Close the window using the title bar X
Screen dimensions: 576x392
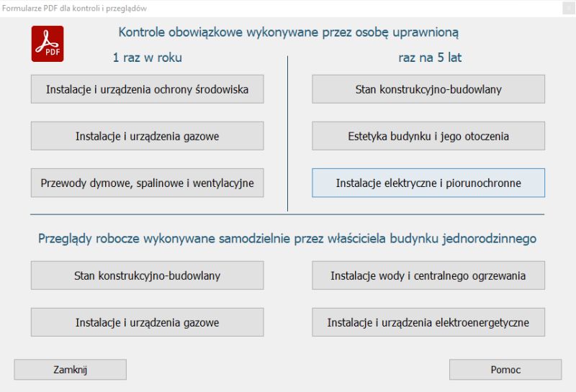pos(564,6)
